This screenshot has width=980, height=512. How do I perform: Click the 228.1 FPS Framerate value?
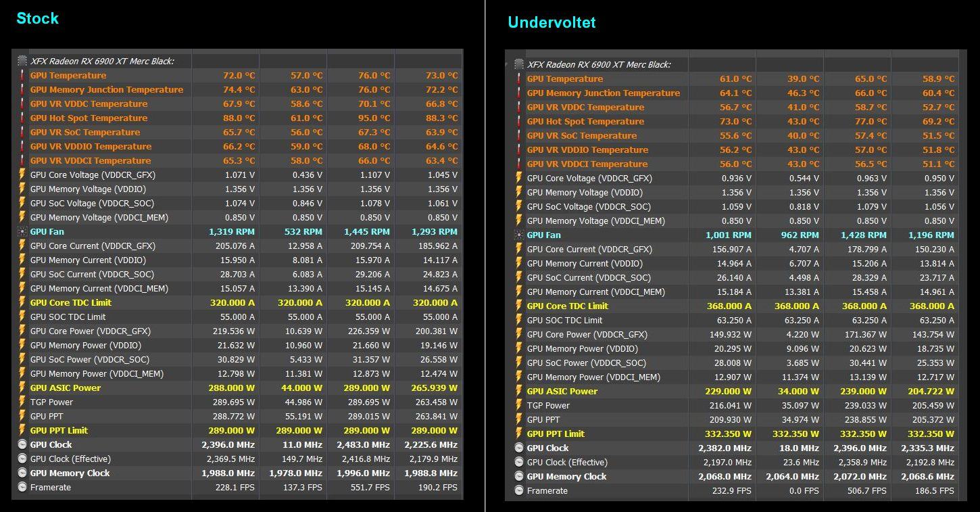tap(237, 487)
